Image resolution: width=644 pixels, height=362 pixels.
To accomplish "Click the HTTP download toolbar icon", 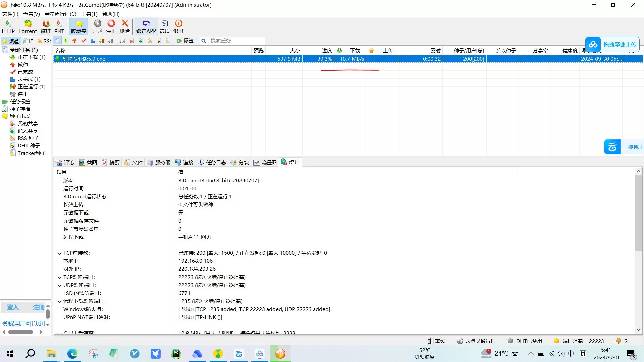I will coord(8,26).
